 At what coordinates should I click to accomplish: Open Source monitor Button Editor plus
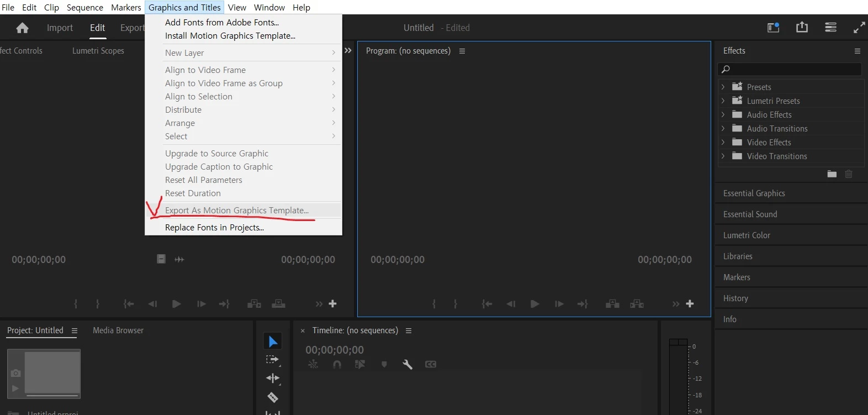point(332,304)
